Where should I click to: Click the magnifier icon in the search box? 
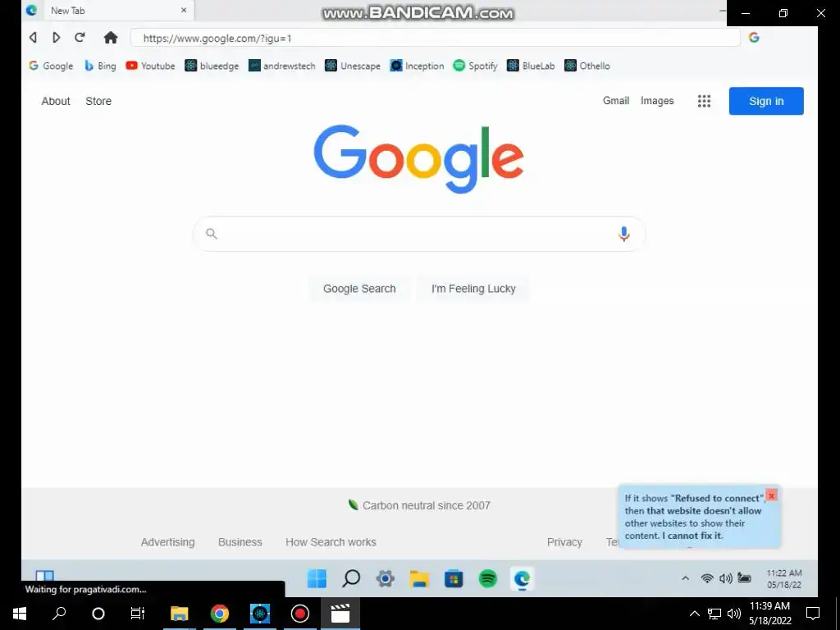212,234
